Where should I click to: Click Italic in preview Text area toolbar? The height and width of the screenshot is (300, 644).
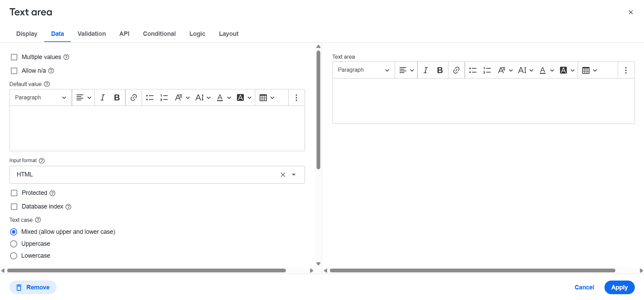[426, 70]
